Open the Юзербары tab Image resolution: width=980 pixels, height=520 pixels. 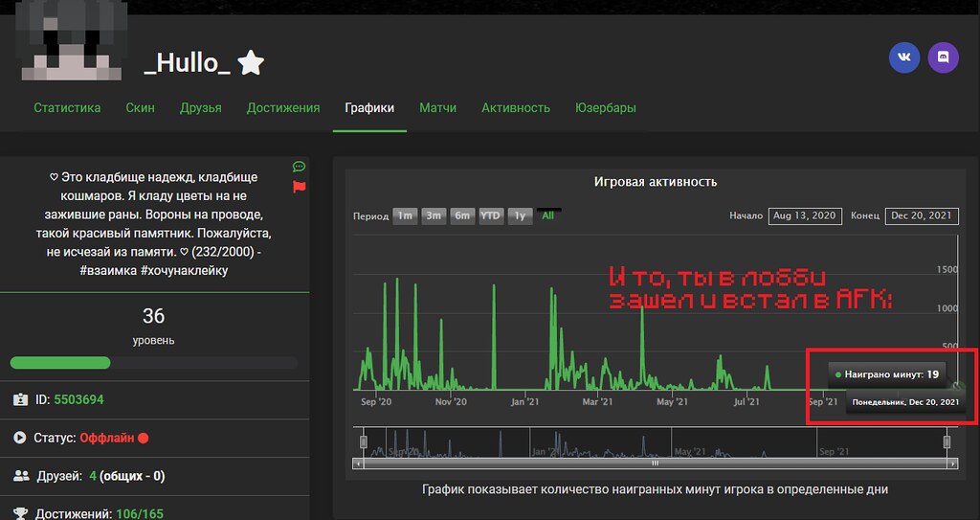(x=605, y=108)
